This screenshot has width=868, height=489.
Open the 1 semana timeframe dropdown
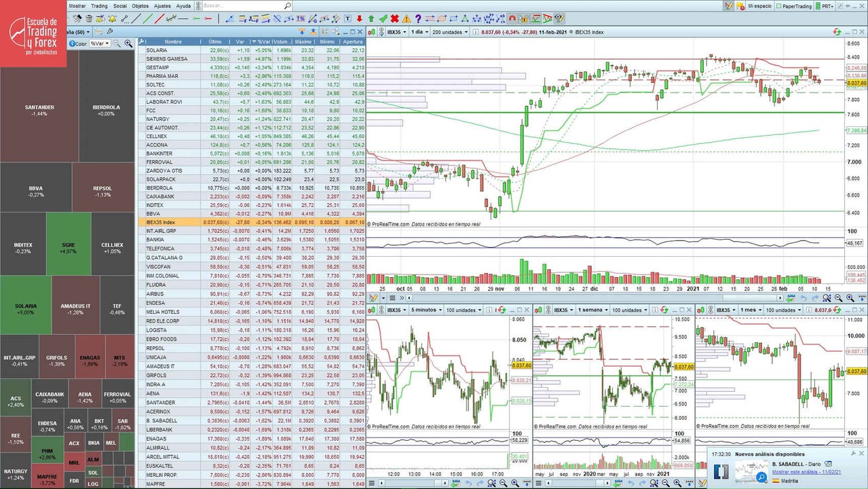pyautogui.click(x=592, y=310)
